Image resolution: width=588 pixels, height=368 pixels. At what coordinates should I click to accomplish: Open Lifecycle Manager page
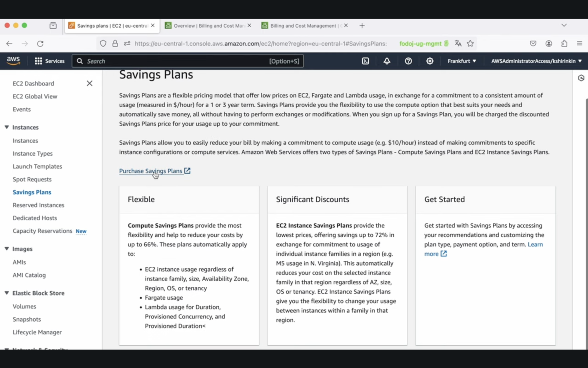click(x=37, y=332)
